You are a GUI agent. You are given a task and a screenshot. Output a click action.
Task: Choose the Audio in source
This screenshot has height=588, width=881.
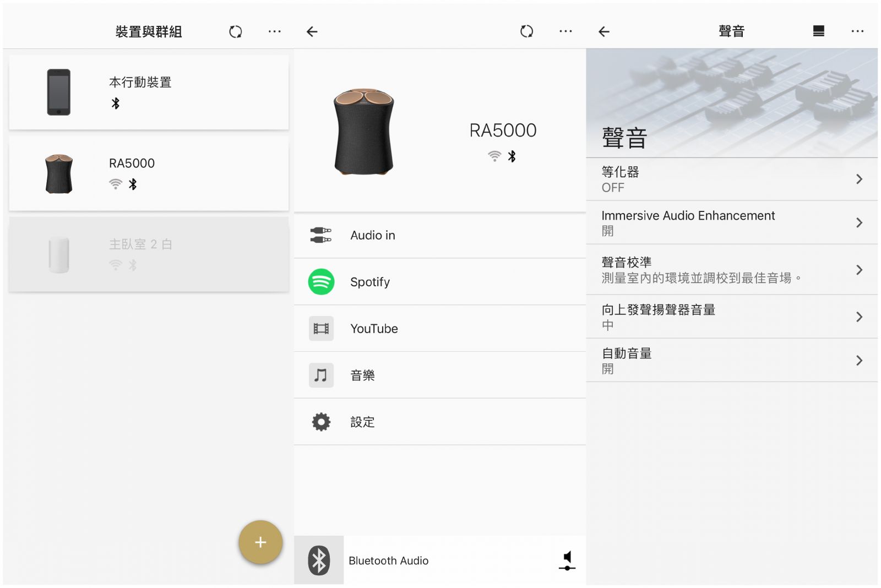pyautogui.click(x=440, y=235)
